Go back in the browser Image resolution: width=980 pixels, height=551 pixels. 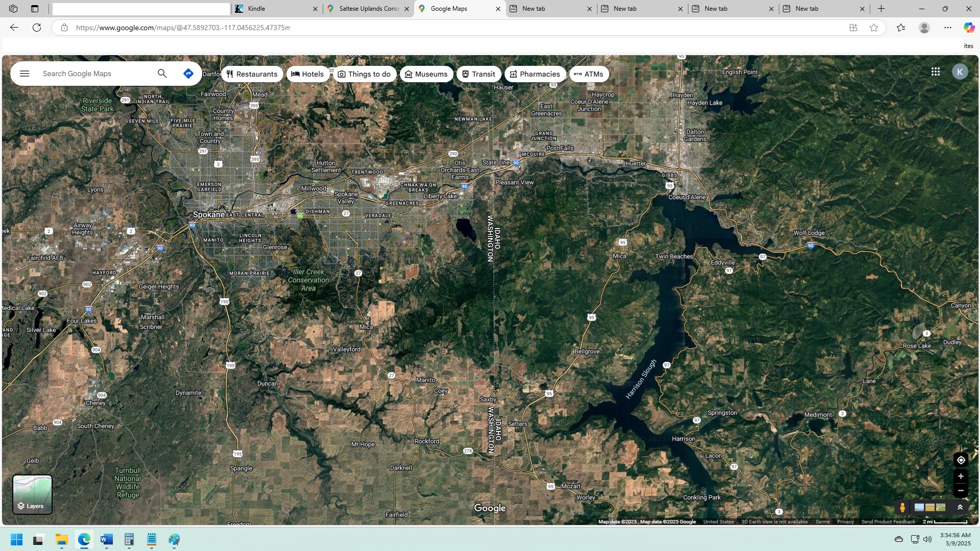point(14,28)
